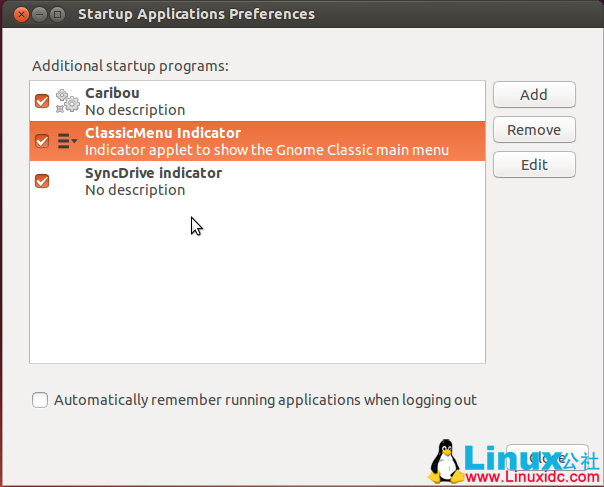
Task: Enable automatically remember running applications
Action: click(x=40, y=400)
